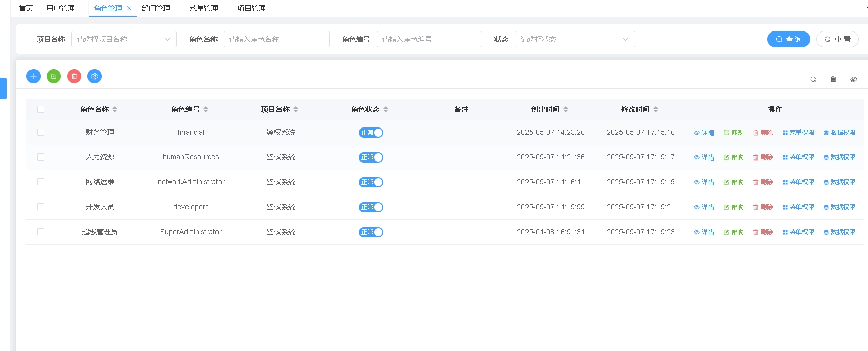
Task: Toggle the status switch for 财务管理
Action: coord(371,133)
